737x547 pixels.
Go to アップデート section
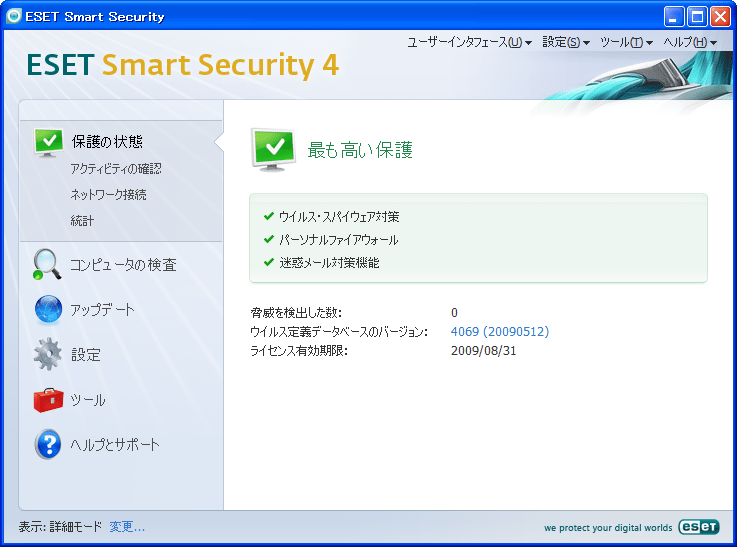(x=102, y=310)
